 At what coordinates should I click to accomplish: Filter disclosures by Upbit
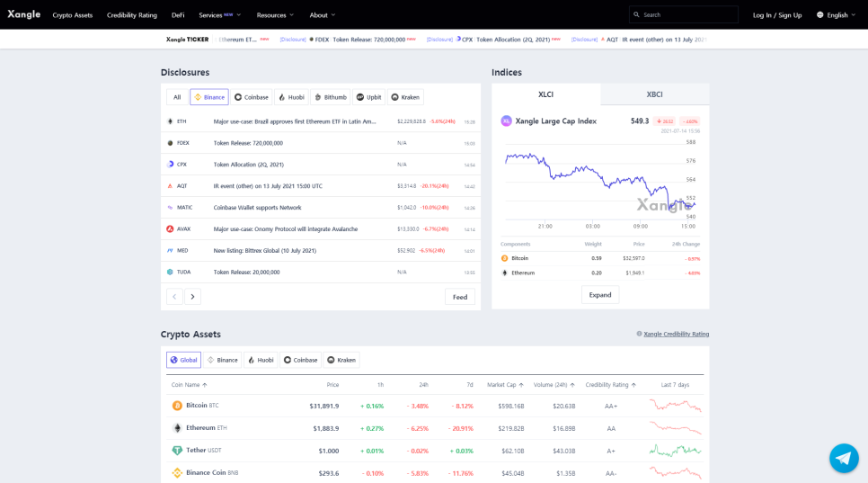tap(369, 97)
